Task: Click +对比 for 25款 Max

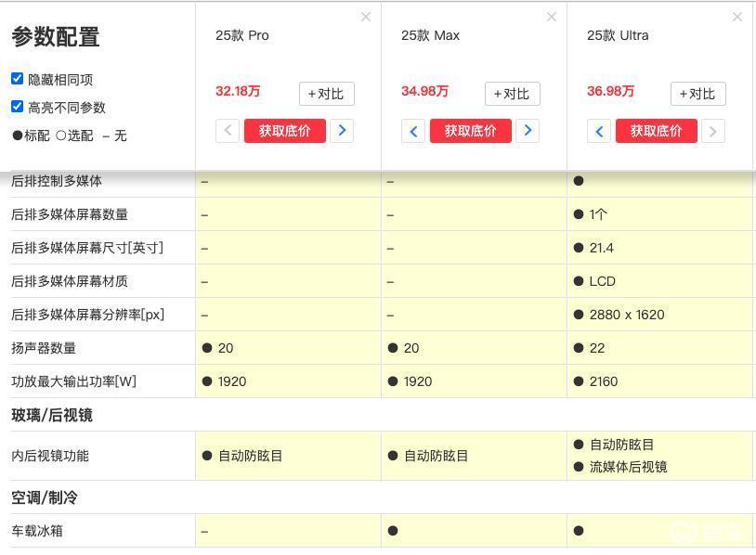Action: pos(512,94)
